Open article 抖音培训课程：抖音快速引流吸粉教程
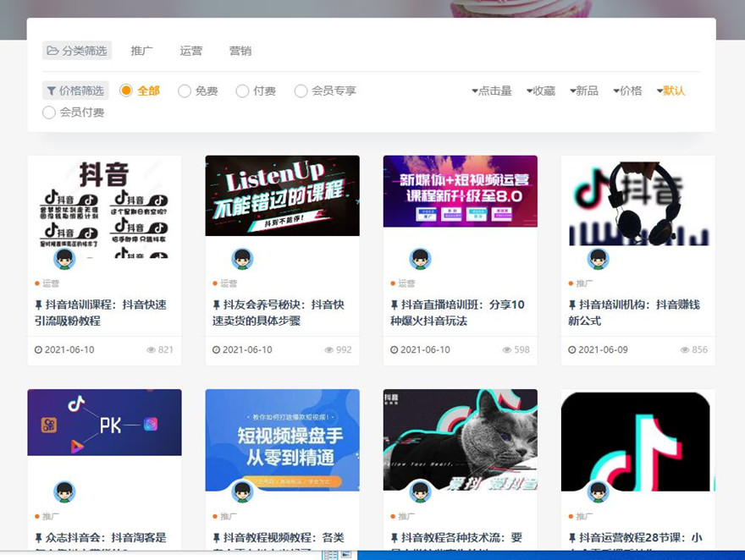Screen dimensions: 745x560 pyautogui.click(x=101, y=313)
